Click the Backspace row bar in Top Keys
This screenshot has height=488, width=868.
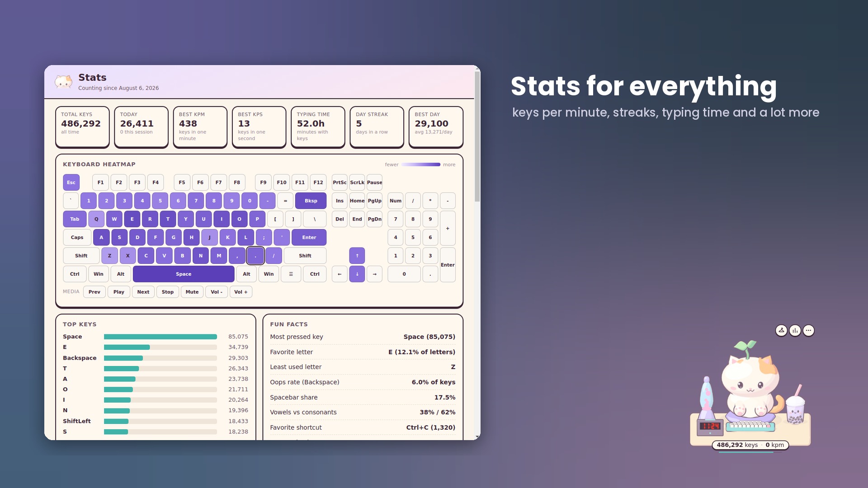point(160,358)
